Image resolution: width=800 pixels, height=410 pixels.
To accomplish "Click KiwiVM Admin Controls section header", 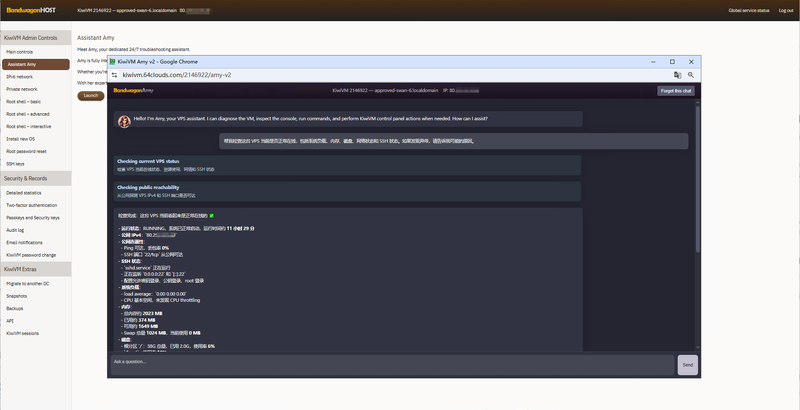I will (x=36, y=38).
